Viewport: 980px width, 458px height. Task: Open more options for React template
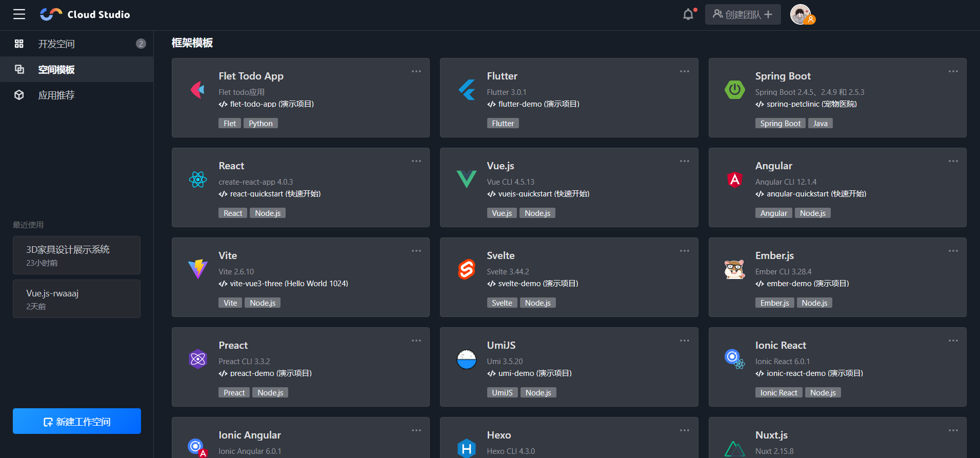[416, 161]
